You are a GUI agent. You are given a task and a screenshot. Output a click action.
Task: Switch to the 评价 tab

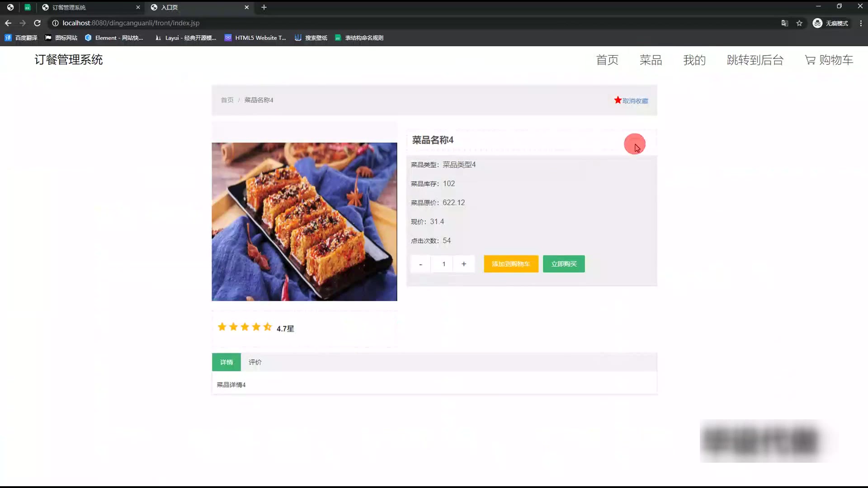tap(255, 362)
